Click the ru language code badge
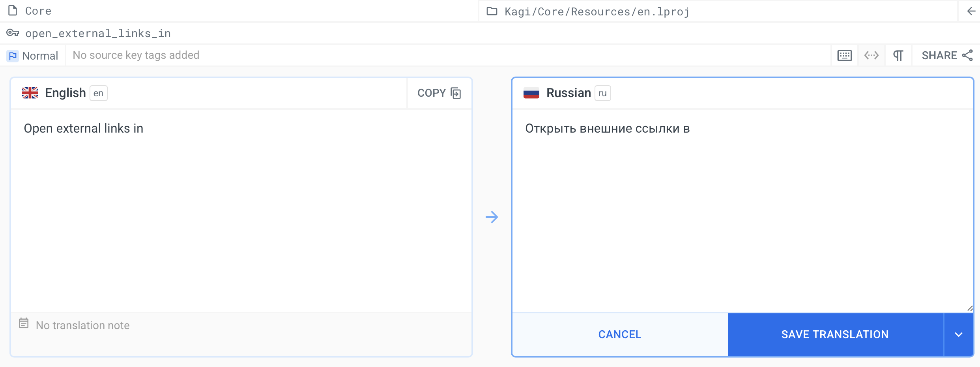980x367 pixels. (x=602, y=94)
